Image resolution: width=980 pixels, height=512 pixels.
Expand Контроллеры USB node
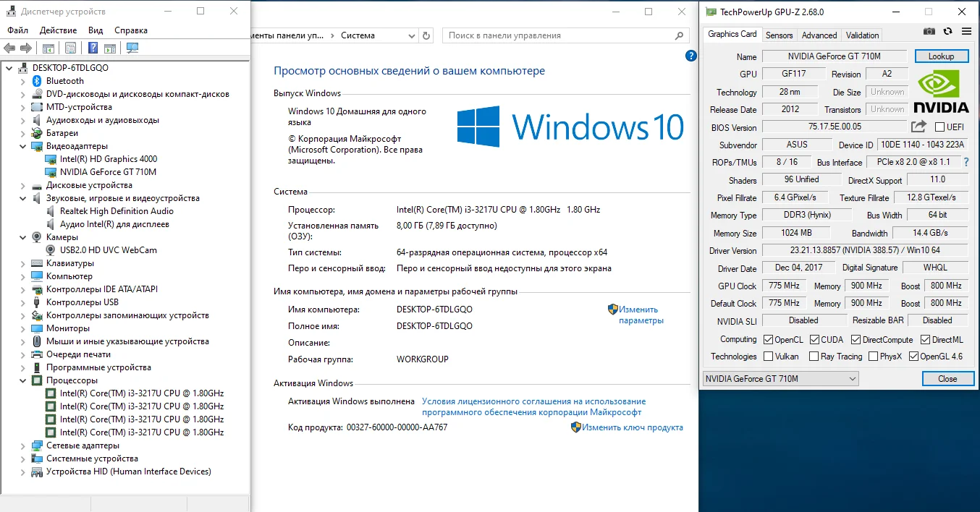click(23, 302)
